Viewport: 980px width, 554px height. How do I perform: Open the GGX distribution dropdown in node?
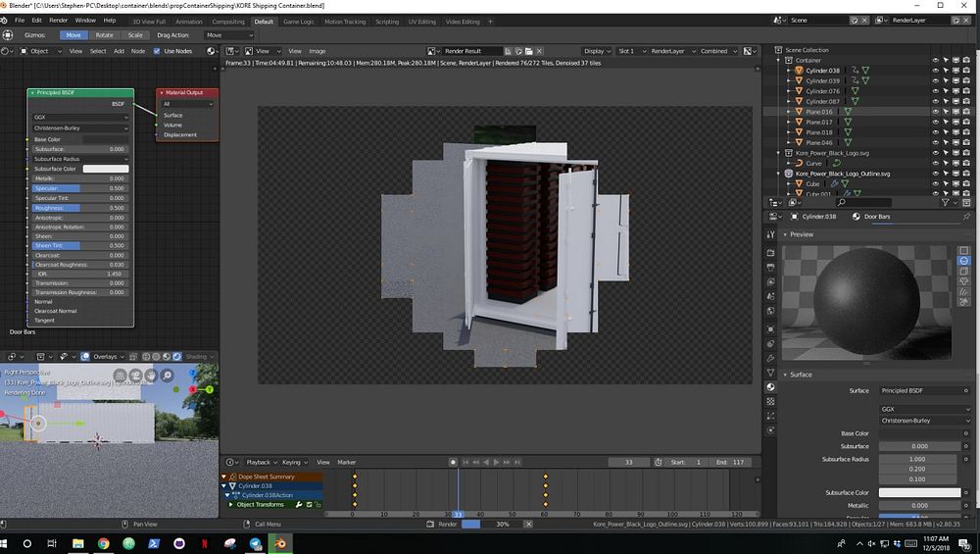pos(80,117)
